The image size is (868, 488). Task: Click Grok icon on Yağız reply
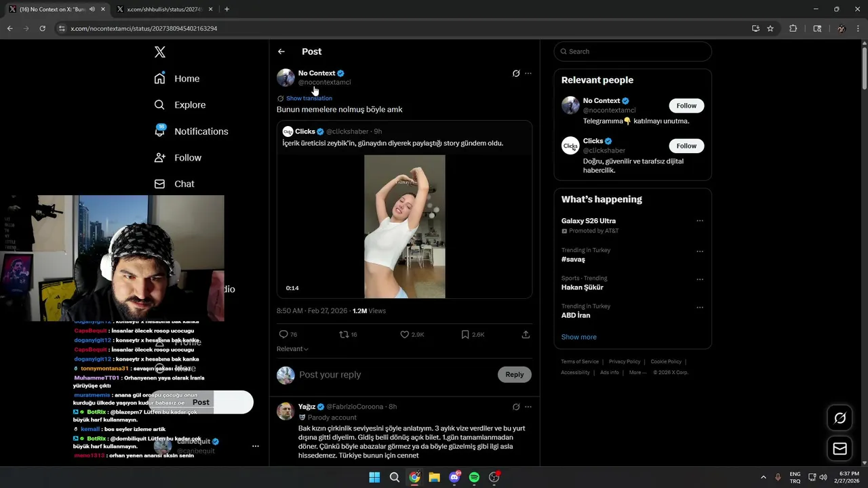tap(516, 407)
